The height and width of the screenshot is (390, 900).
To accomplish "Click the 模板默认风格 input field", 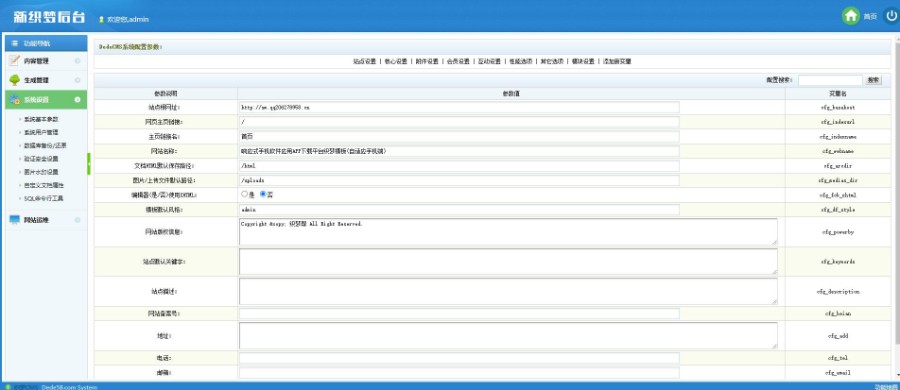I will pyautogui.click(x=459, y=210).
